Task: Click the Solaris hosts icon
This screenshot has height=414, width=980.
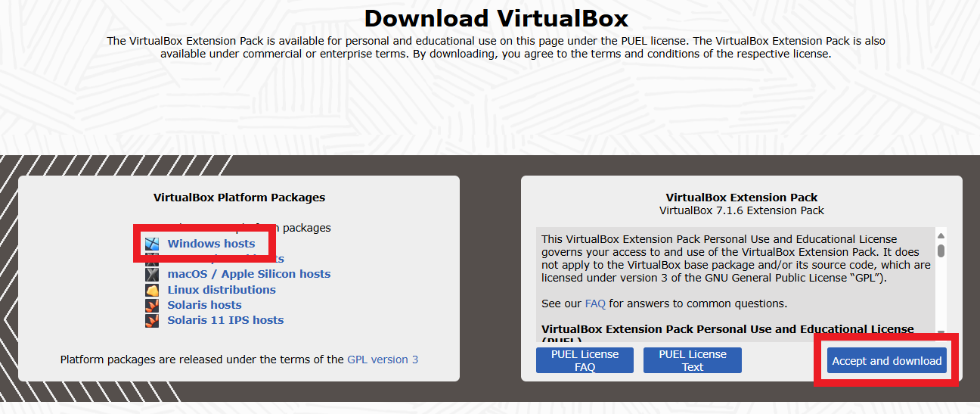Action: click(153, 305)
